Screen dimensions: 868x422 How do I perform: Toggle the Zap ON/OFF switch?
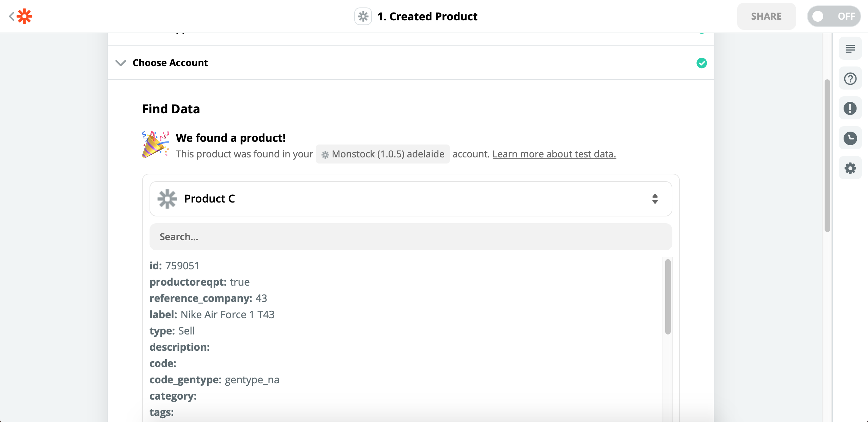point(834,16)
